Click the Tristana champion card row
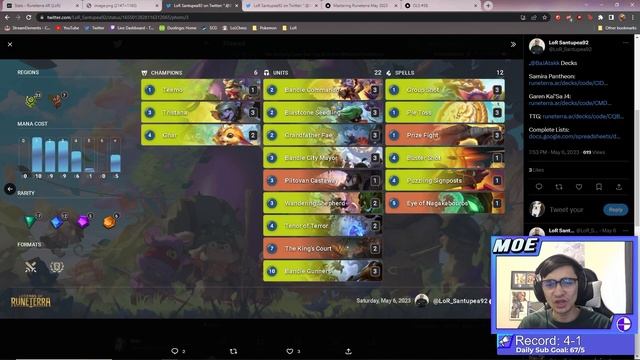640x360 pixels. point(200,112)
